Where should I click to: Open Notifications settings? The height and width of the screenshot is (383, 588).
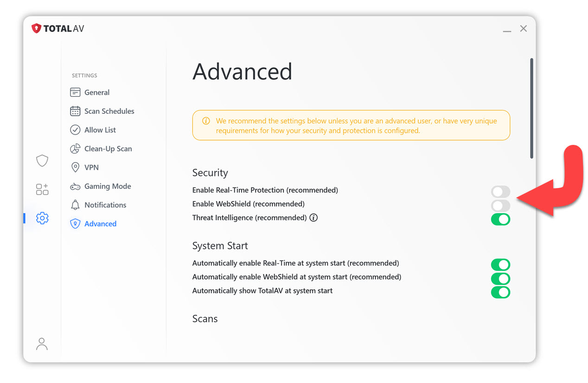click(x=105, y=205)
